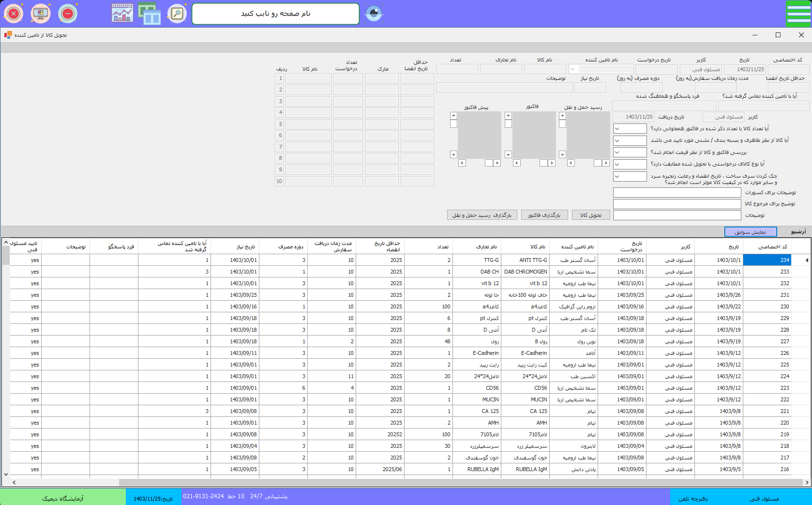The height and width of the screenshot is (505, 812).
Task: Click the eye icon beside search box
Action: click(374, 14)
